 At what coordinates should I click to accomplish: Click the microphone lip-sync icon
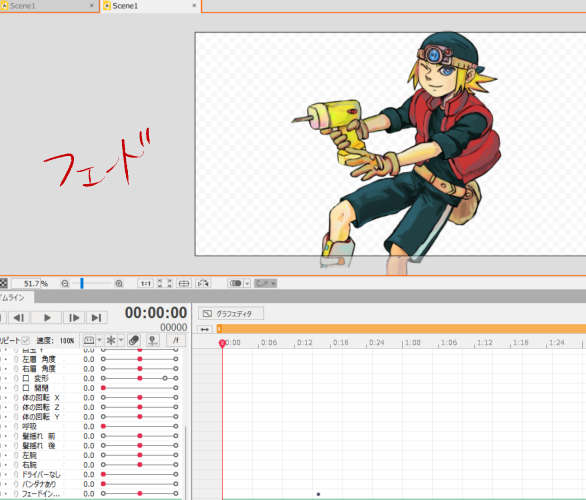tap(152, 340)
